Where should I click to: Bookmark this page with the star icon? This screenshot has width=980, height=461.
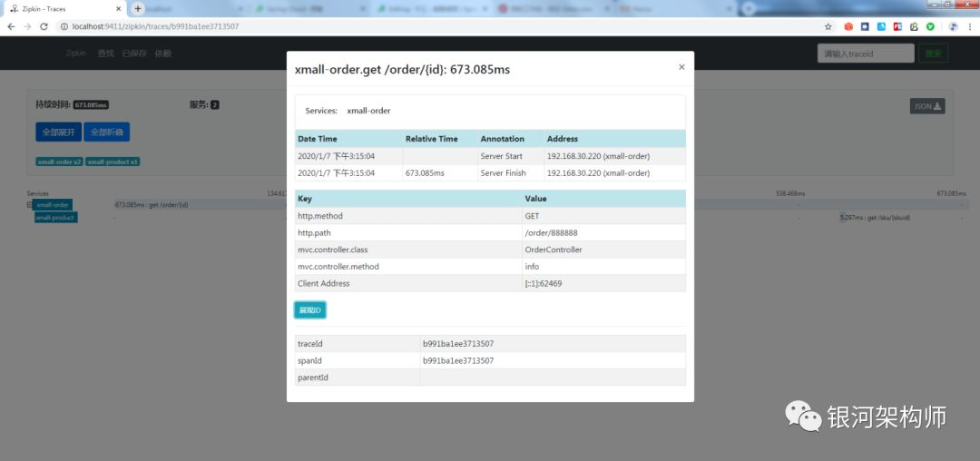pos(828,27)
